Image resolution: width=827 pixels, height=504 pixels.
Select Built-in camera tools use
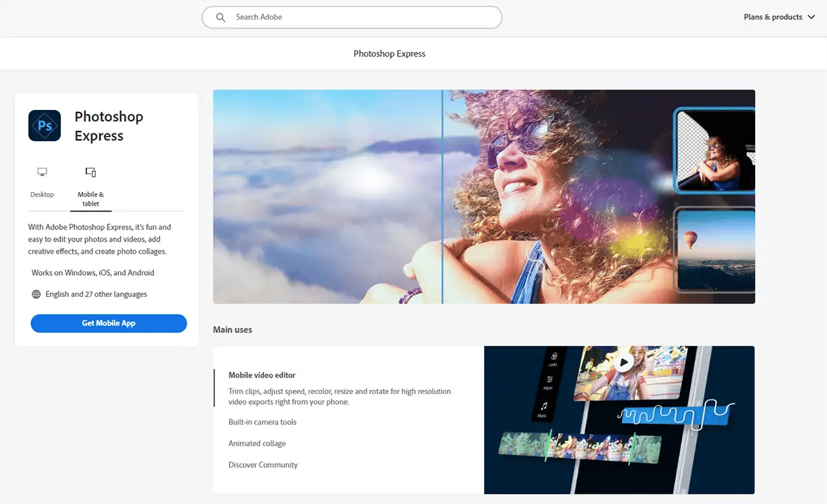(263, 422)
